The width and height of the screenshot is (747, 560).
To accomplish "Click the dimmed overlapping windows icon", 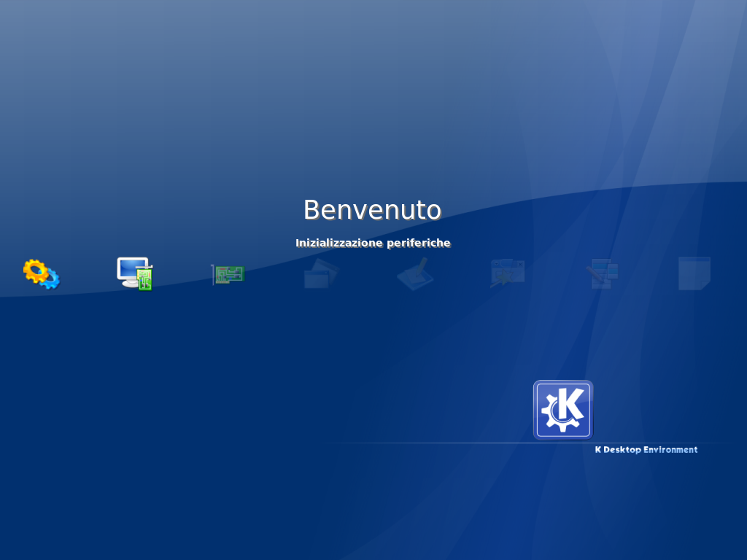I will 322,273.
